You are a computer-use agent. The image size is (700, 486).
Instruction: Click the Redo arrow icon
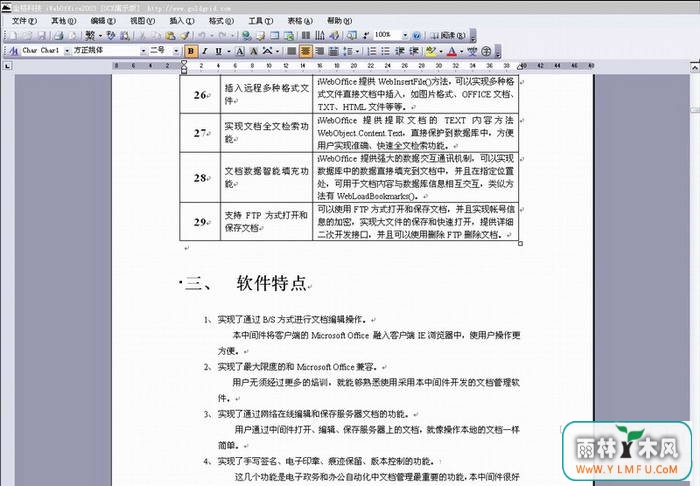(x=222, y=36)
